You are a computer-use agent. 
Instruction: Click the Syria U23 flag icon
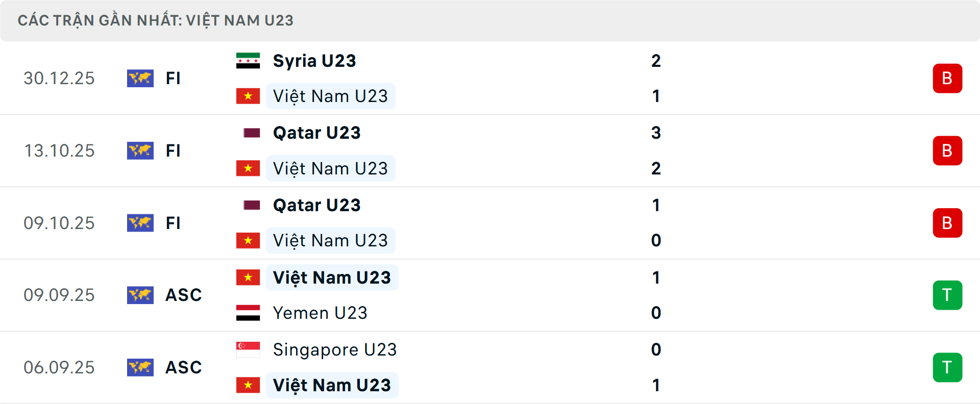[x=249, y=59]
